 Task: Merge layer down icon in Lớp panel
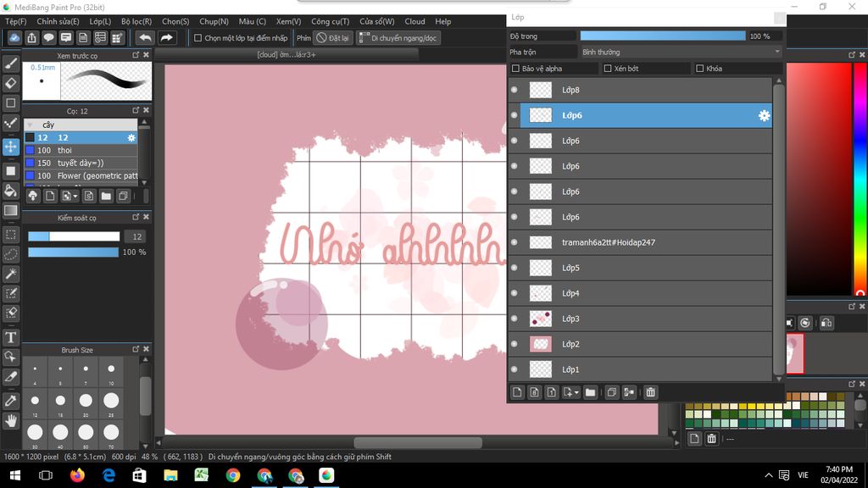630,392
